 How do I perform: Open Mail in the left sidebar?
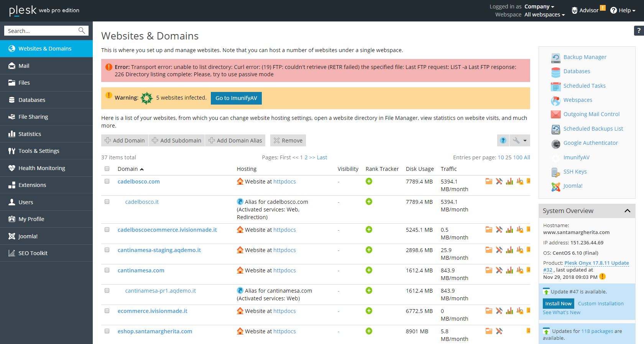tap(46, 66)
